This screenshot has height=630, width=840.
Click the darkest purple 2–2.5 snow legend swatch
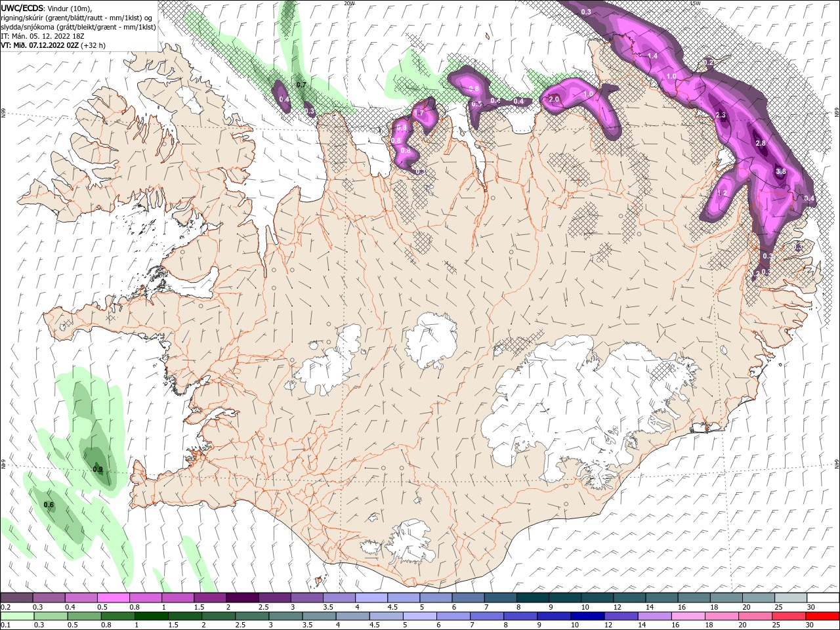(x=243, y=598)
